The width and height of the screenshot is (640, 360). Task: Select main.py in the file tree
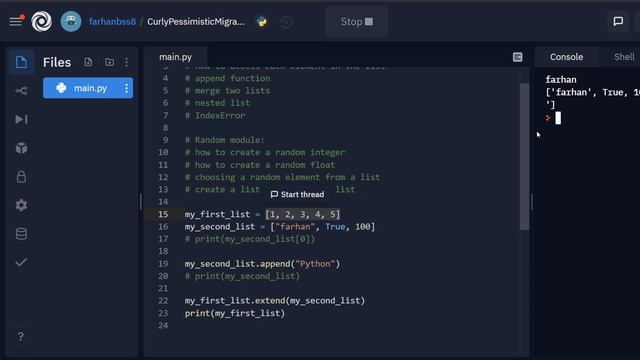88,88
